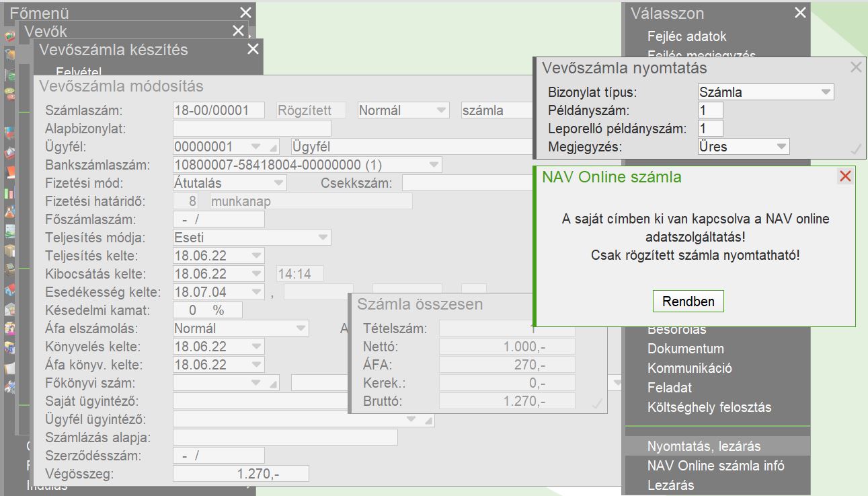Click the ÁFA value 270,-

tap(508, 365)
